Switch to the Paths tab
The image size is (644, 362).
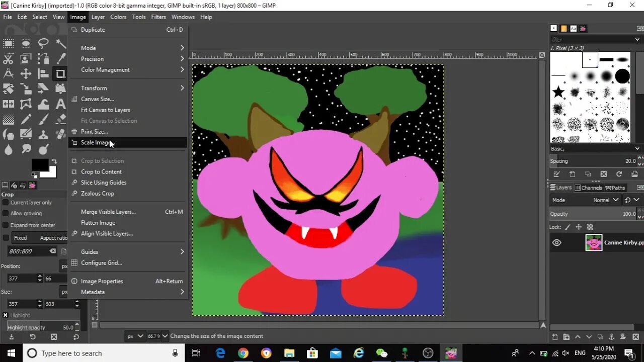(x=615, y=188)
